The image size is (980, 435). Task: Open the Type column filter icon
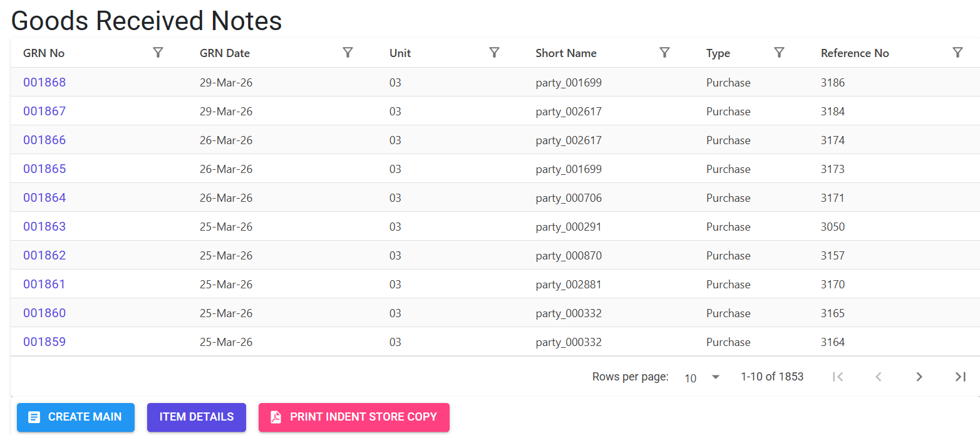(779, 53)
